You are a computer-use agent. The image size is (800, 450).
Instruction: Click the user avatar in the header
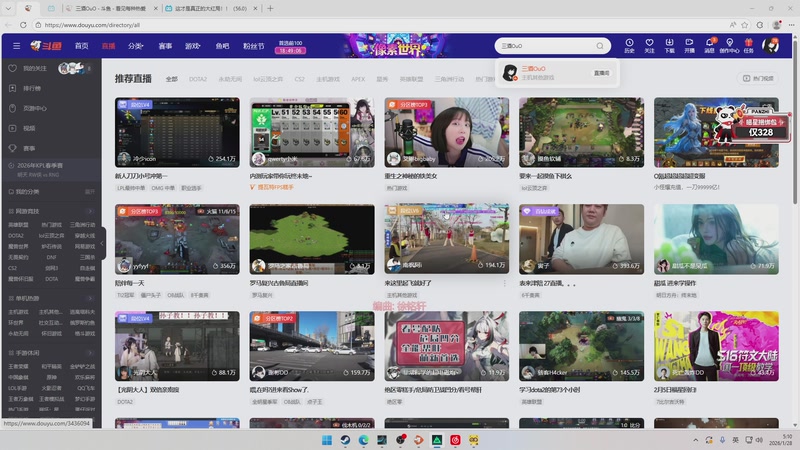770,46
